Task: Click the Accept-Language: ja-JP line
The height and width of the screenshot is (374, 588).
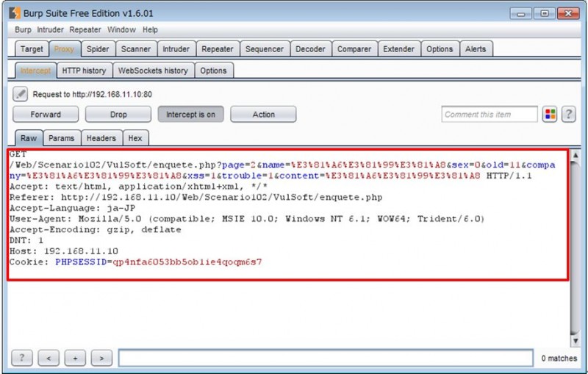Action: click(x=72, y=208)
